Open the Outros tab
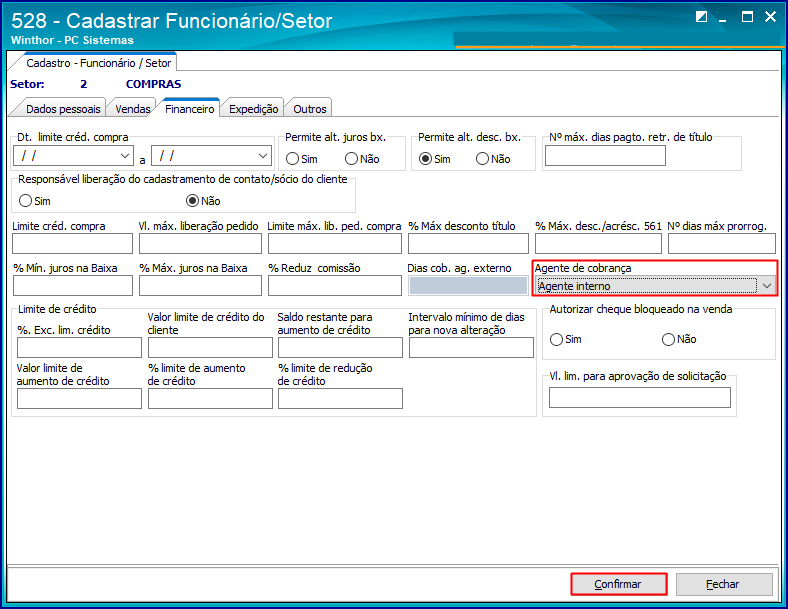Image resolution: width=788 pixels, height=609 pixels. tap(310, 109)
